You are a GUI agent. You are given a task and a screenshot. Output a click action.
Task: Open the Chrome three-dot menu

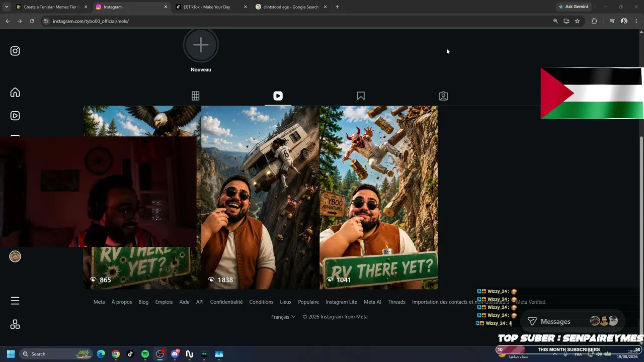636,21
